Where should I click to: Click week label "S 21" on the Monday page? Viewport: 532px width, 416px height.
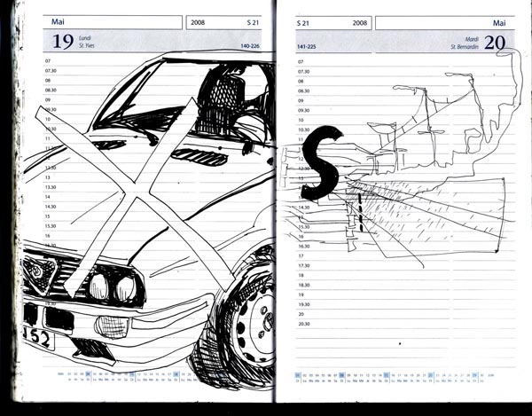(x=253, y=22)
